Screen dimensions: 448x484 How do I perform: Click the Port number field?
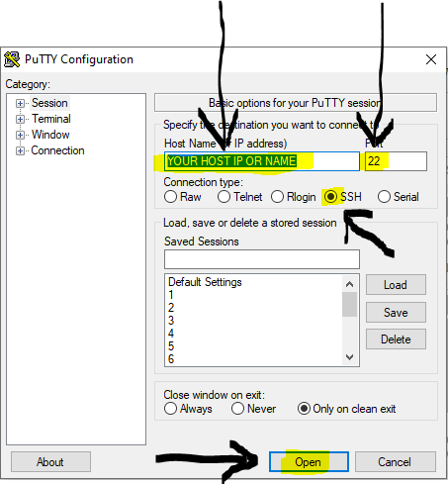pyautogui.click(x=396, y=161)
